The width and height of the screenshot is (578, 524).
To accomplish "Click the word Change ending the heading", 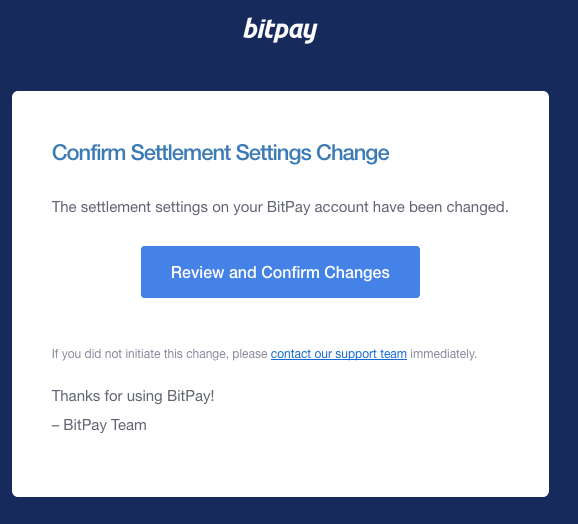I will (353, 154).
